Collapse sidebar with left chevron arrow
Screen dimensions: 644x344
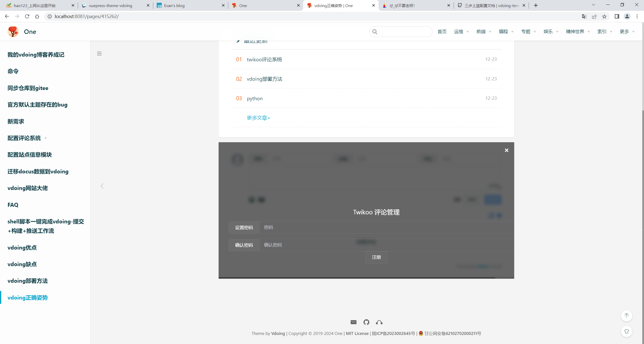point(102,186)
